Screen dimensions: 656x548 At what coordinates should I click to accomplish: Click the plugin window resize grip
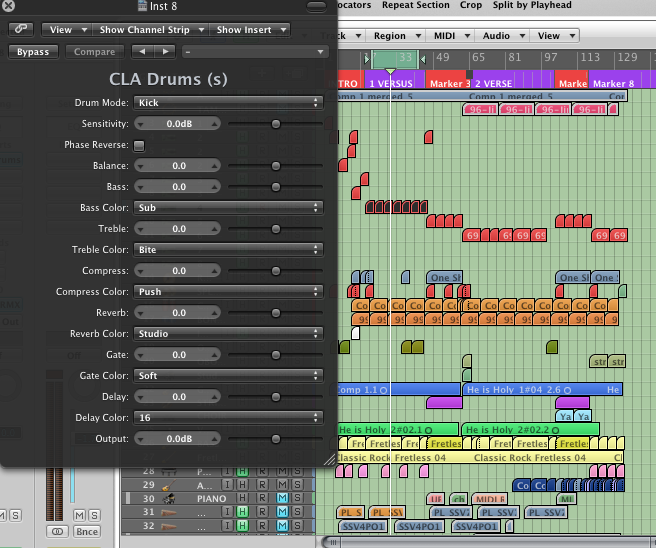329,459
